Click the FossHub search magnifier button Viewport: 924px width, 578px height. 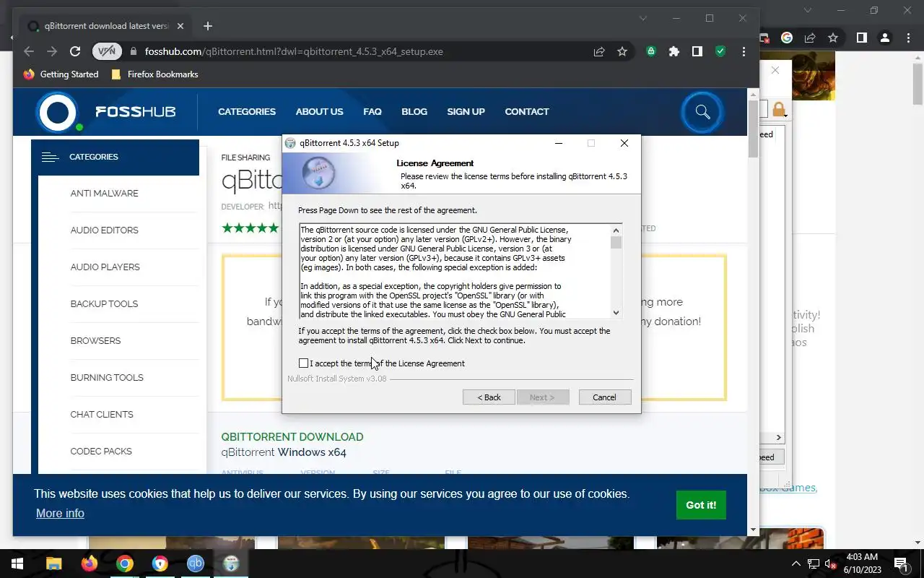point(702,112)
